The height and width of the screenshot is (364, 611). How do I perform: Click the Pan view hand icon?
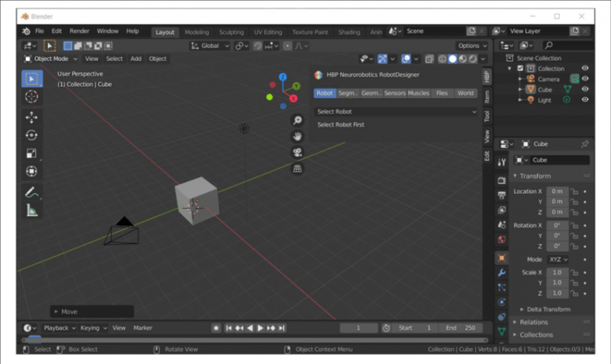[297, 137]
